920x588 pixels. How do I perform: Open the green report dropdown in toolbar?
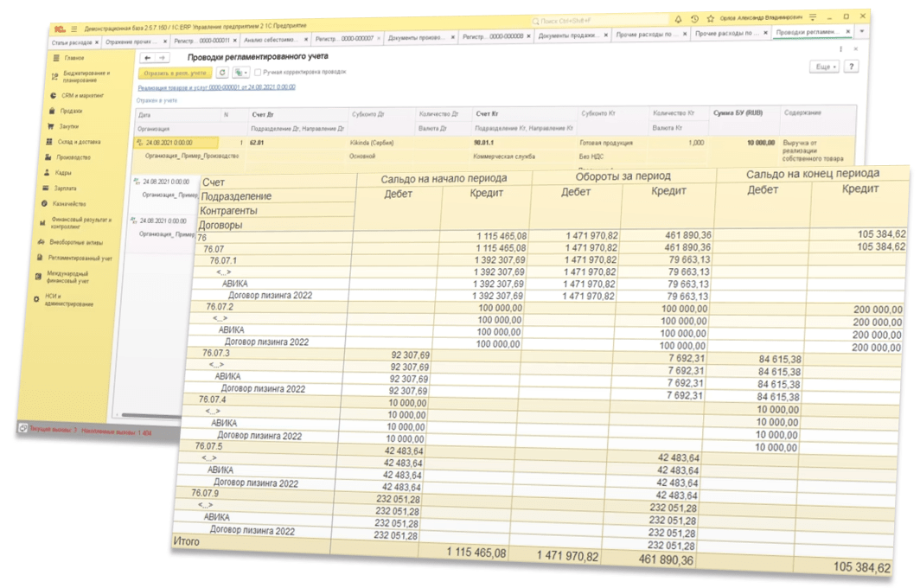(240, 73)
